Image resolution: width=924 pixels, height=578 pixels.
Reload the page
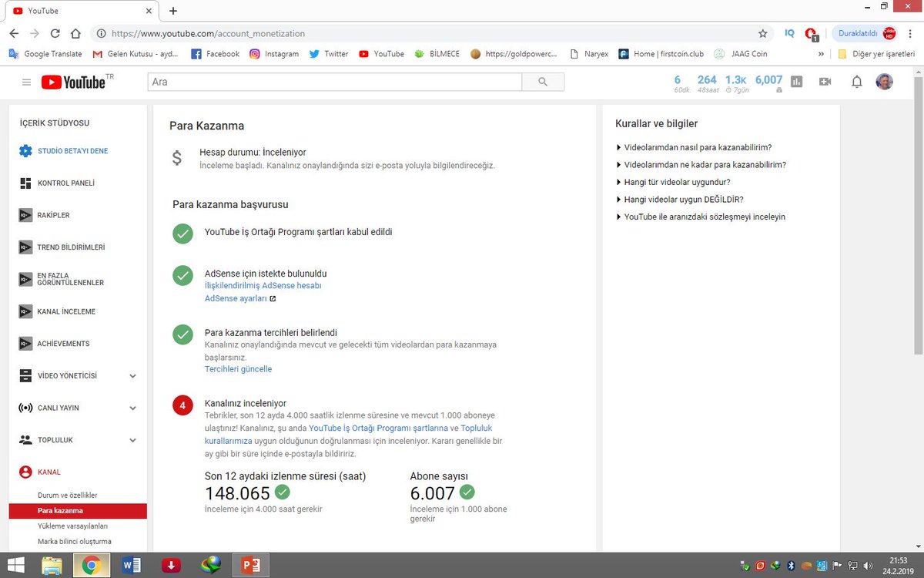point(55,33)
